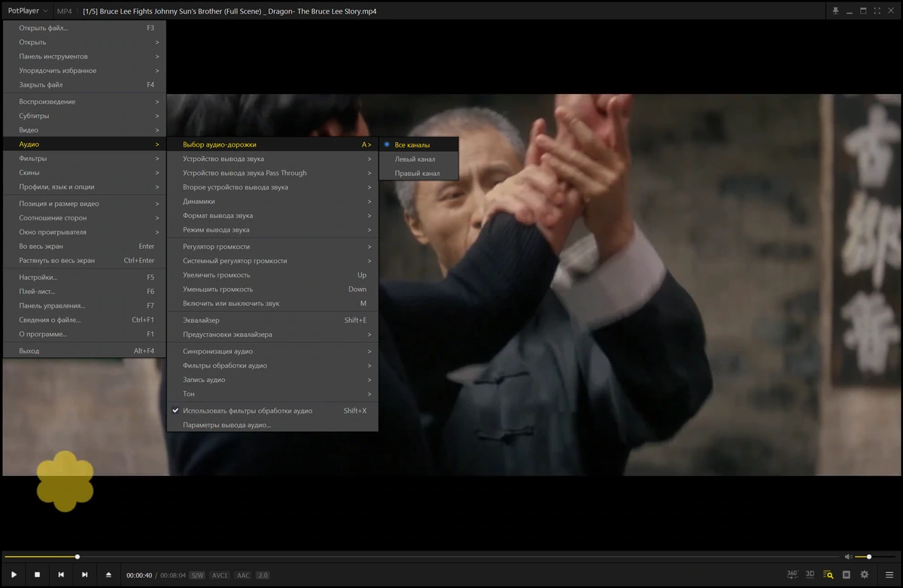Viewport: 903px width, 588px height.
Task: Click the AAC audio codec badge
Action: coord(243,575)
